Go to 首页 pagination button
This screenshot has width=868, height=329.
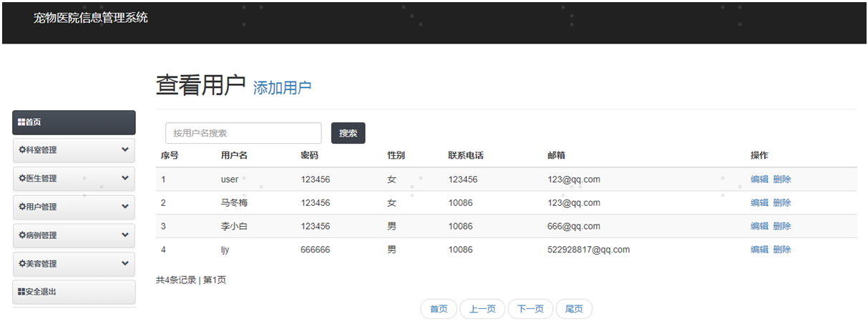pyautogui.click(x=439, y=309)
